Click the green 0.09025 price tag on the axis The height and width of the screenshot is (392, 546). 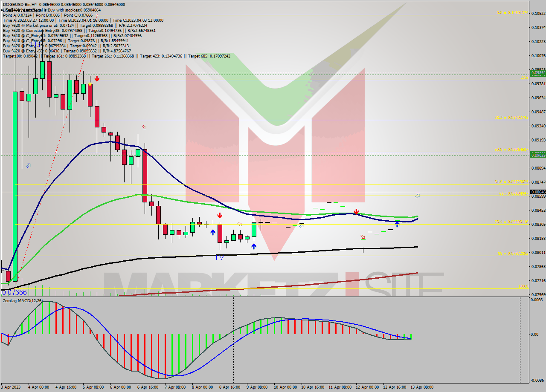tap(537, 155)
